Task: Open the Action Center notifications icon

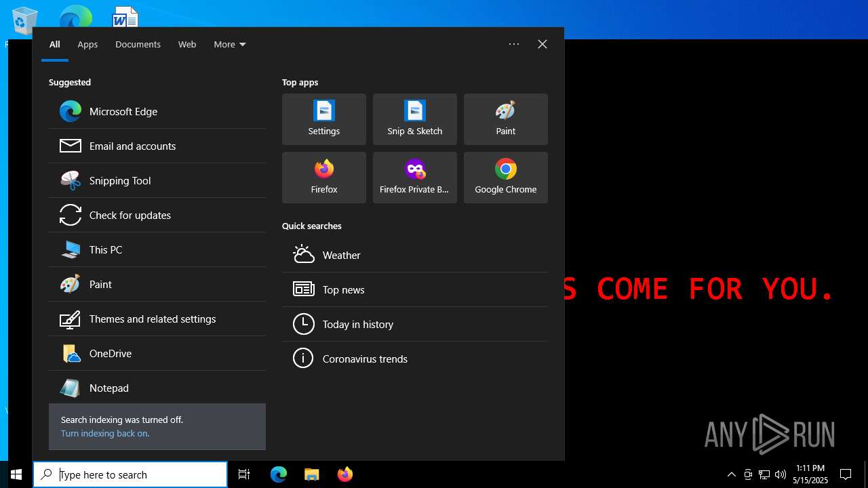Action: [x=846, y=474]
